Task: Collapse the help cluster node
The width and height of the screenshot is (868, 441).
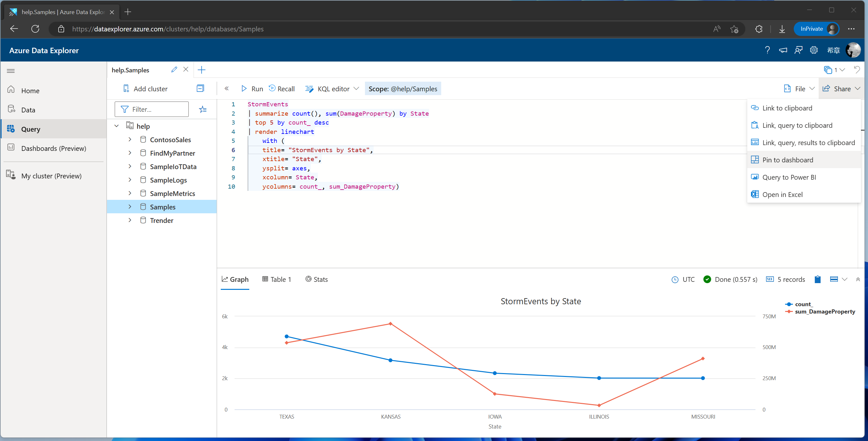Action: tap(117, 126)
